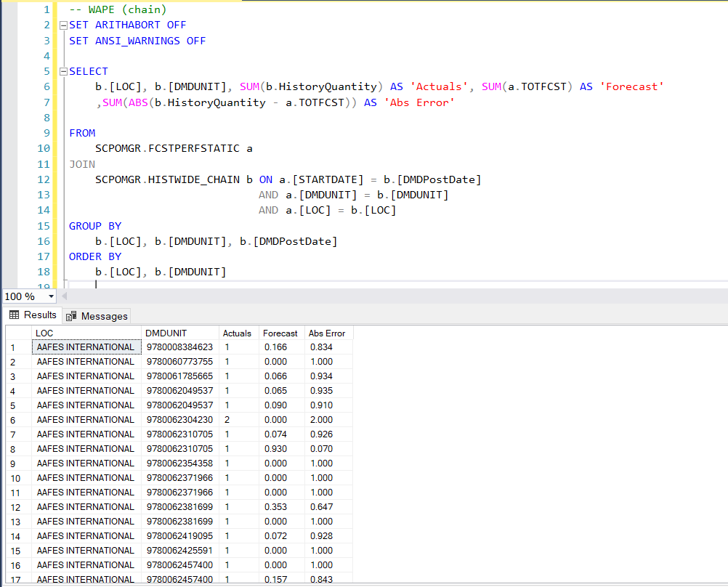The width and height of the screenshot is (728, 587).
Task: Click line number 12 in the gutter
Action: point(44,179)
